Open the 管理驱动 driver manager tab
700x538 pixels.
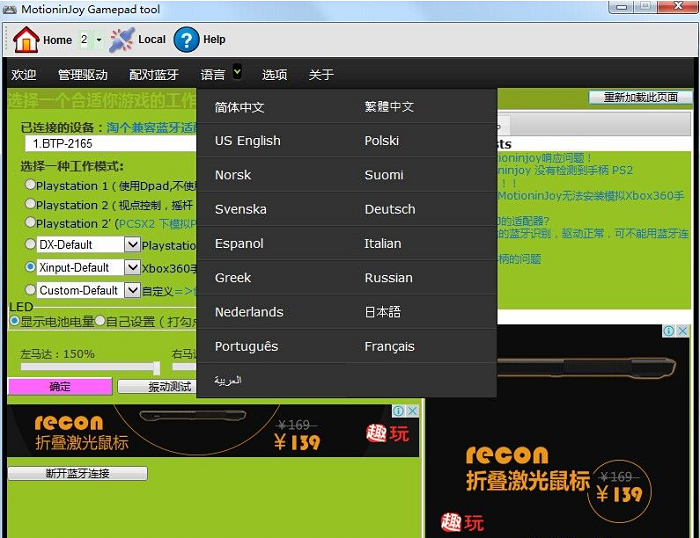point(83,74)
